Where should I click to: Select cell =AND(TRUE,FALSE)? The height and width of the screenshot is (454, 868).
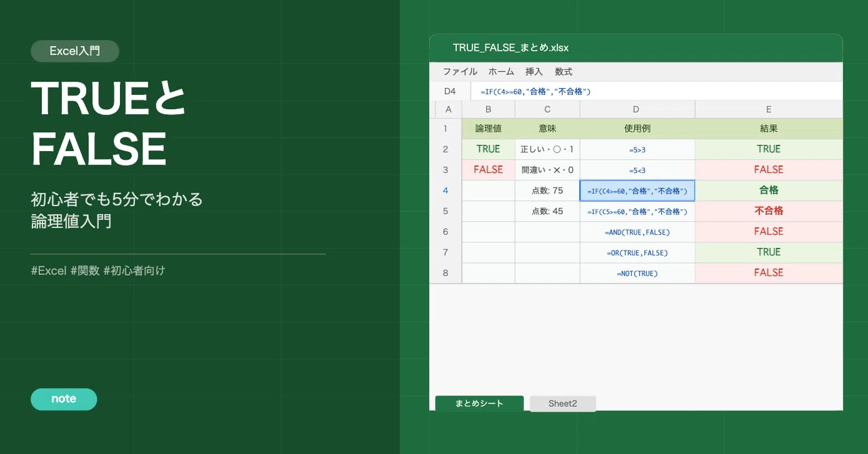637,232
